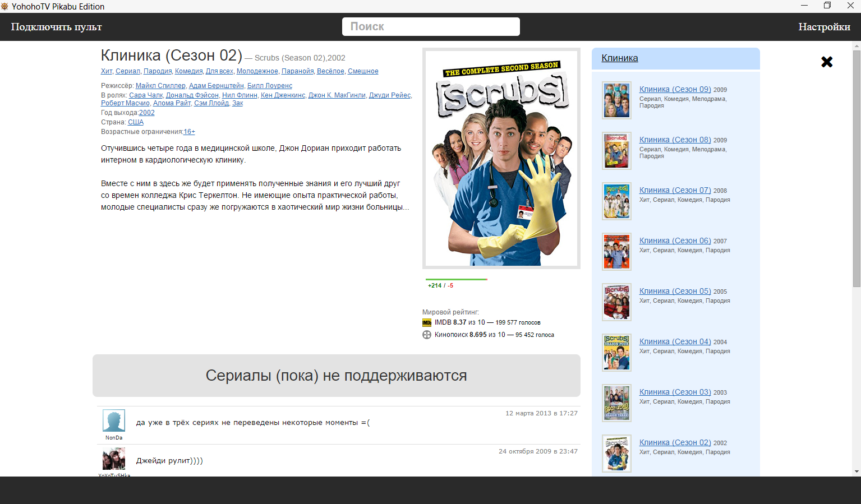Open actor Сэм Ллойд link
Viewport: 861px width, 504px height.
(211, 103)
